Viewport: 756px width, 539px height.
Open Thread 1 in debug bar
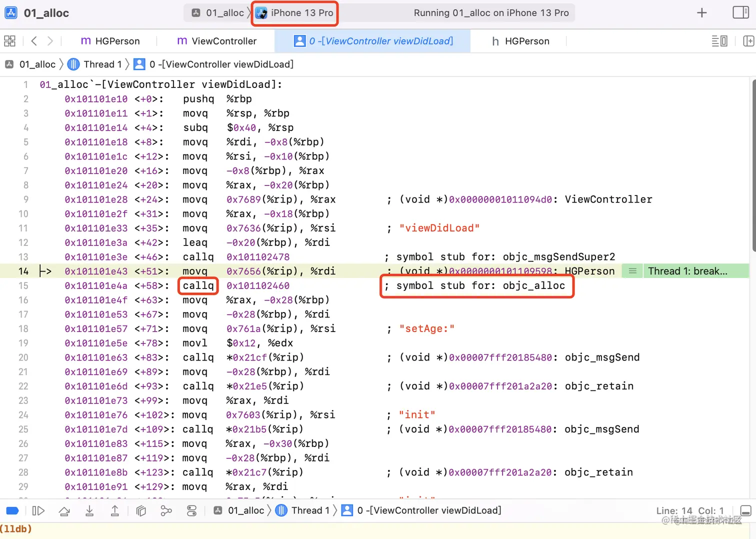303,510
